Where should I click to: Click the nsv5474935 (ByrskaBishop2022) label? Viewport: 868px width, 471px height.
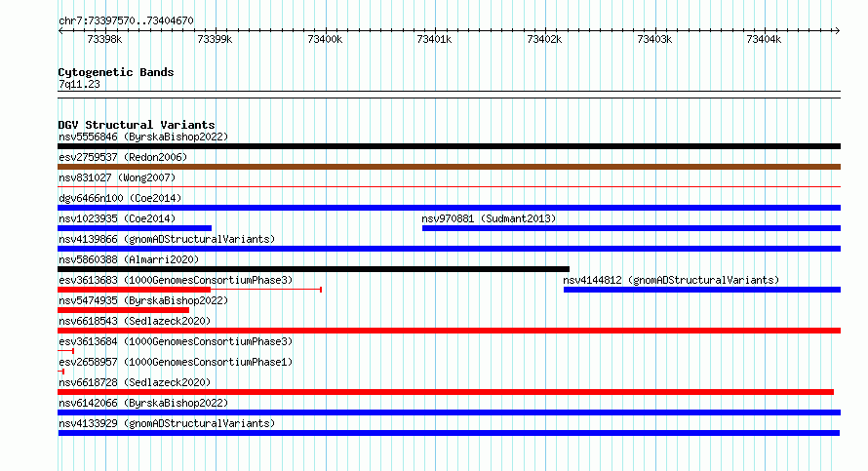click(143, 300)
